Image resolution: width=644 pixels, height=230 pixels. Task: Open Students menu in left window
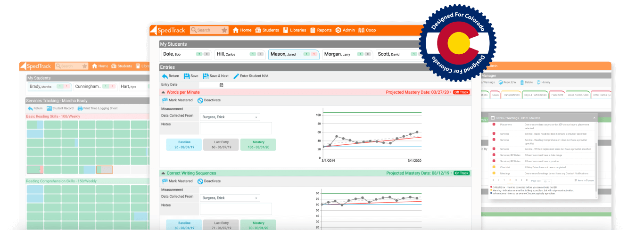[122, 66]
